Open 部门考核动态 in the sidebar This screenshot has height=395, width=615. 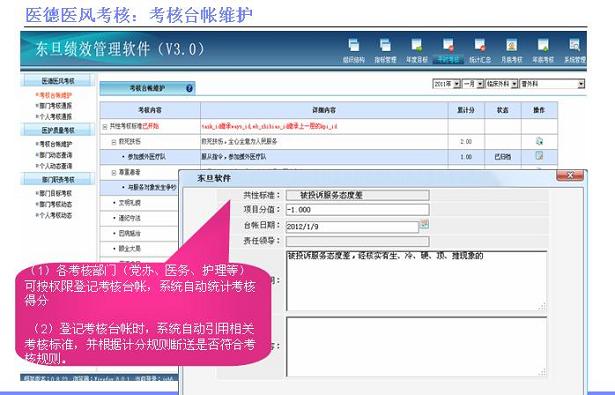pyautogui.click(x=54, y=204)
